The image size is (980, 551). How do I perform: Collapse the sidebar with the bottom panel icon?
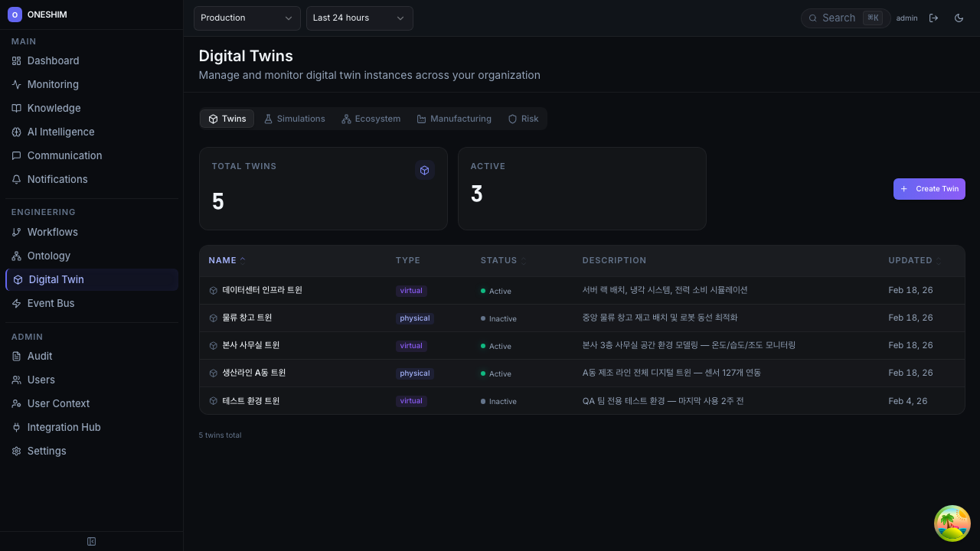[91, 541]
